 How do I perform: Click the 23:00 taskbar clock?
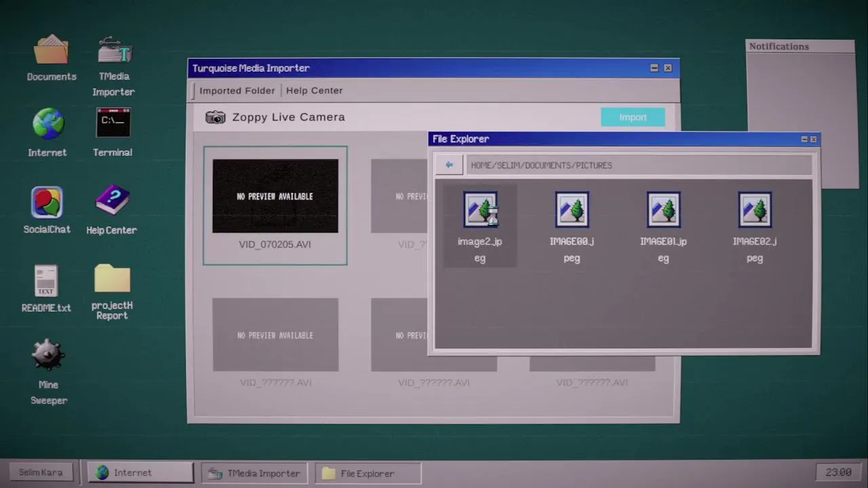838,472
